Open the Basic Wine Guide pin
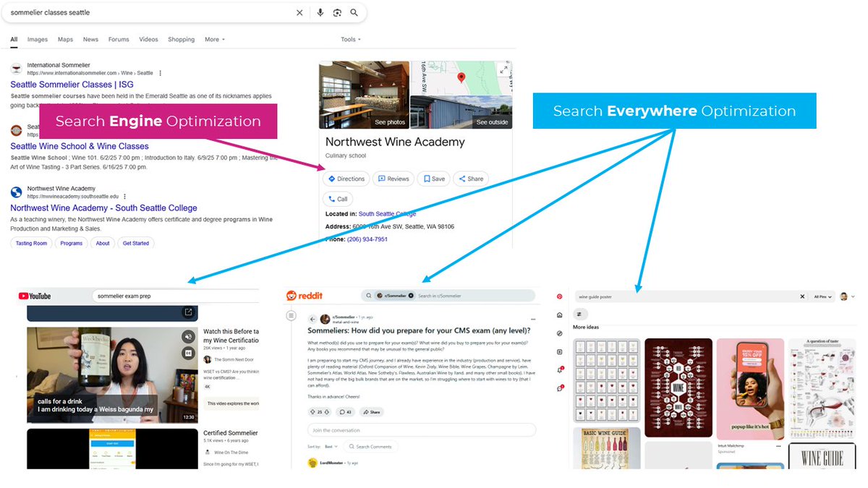The width and height of the screenshot is (868, 488). (x=606, y=448)
